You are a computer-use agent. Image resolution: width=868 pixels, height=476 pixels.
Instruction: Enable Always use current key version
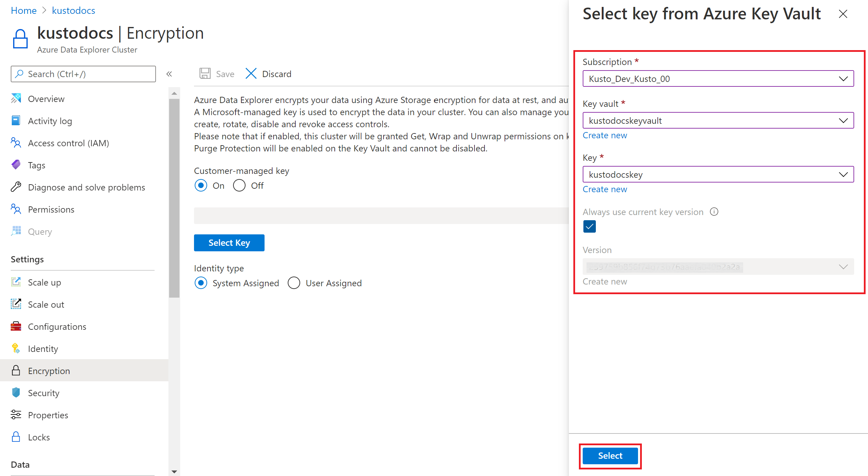tap(590, 226)
